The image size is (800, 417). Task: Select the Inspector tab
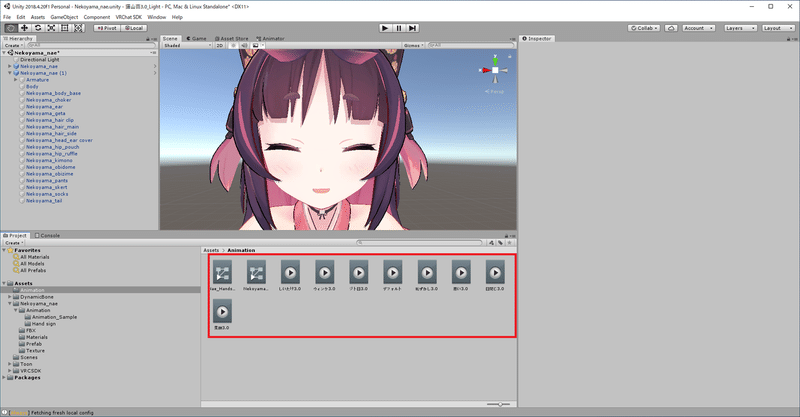(537, 38)
